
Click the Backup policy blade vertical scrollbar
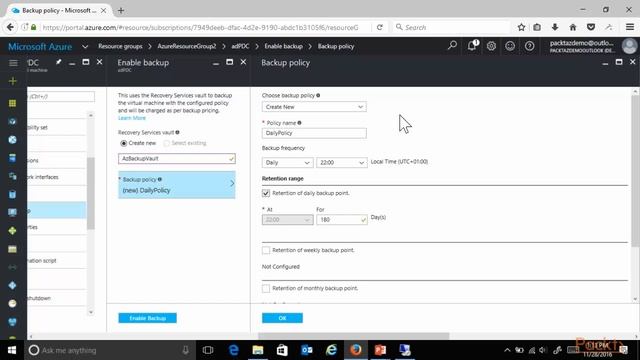click(x=635, y=171)
